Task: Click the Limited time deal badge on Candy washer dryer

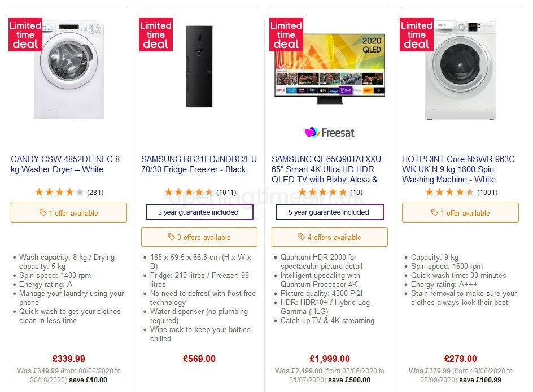Action: click(25, 34)
